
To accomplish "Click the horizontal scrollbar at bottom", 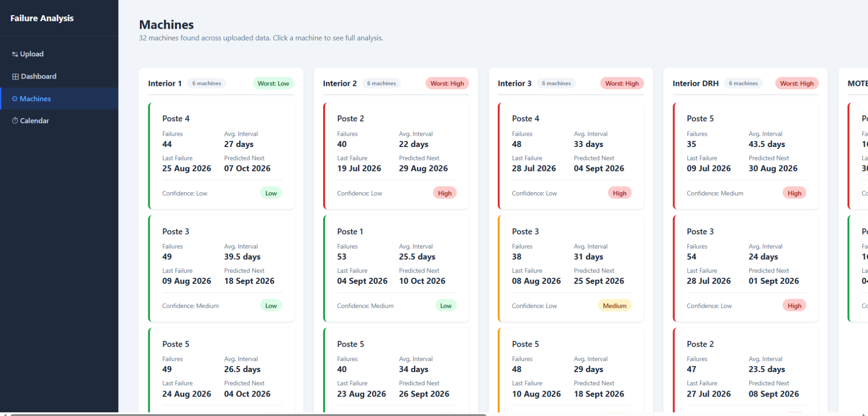I will 248,414.
